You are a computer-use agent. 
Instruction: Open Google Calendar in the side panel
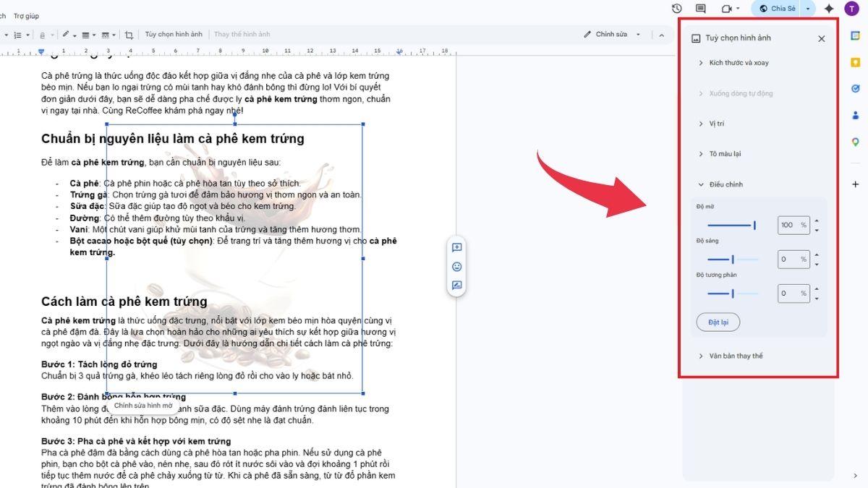[x=855, y=36]
